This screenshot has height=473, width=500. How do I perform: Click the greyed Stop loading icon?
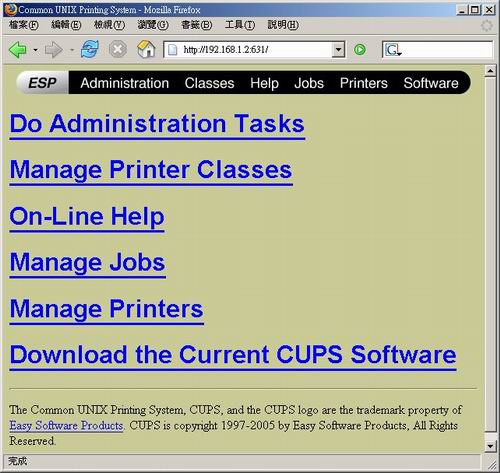click(118, 50)
